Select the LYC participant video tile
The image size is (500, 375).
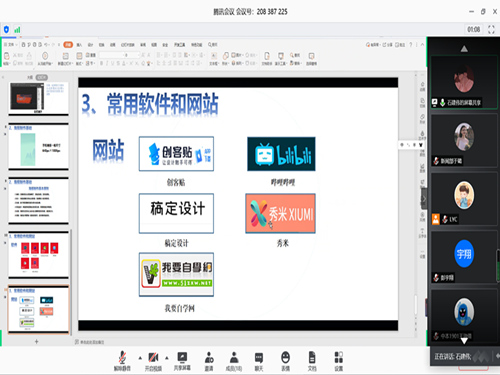464,199
